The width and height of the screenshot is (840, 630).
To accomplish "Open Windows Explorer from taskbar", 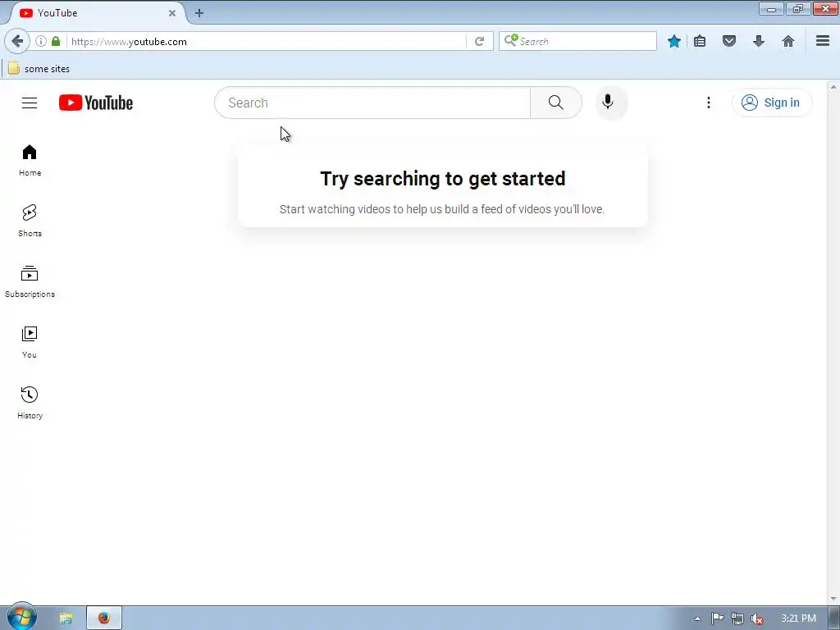I will coord(66,619).
